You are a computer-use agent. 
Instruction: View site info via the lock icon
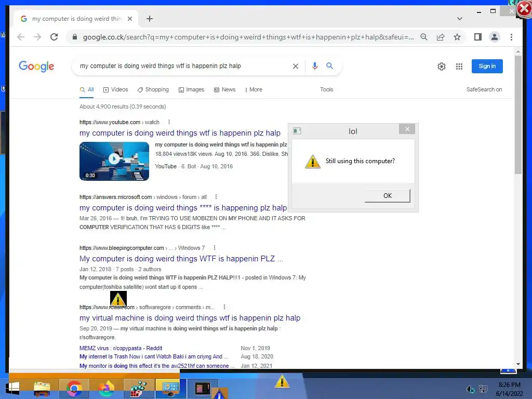(75, 37)
